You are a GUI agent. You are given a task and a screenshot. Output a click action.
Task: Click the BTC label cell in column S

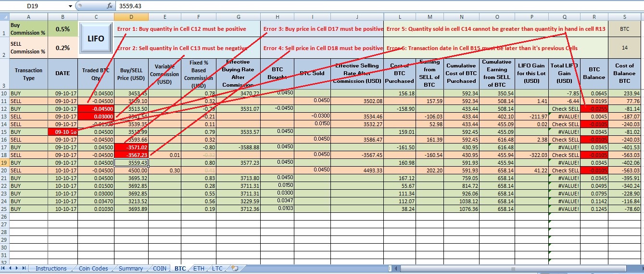click(626, 29)
